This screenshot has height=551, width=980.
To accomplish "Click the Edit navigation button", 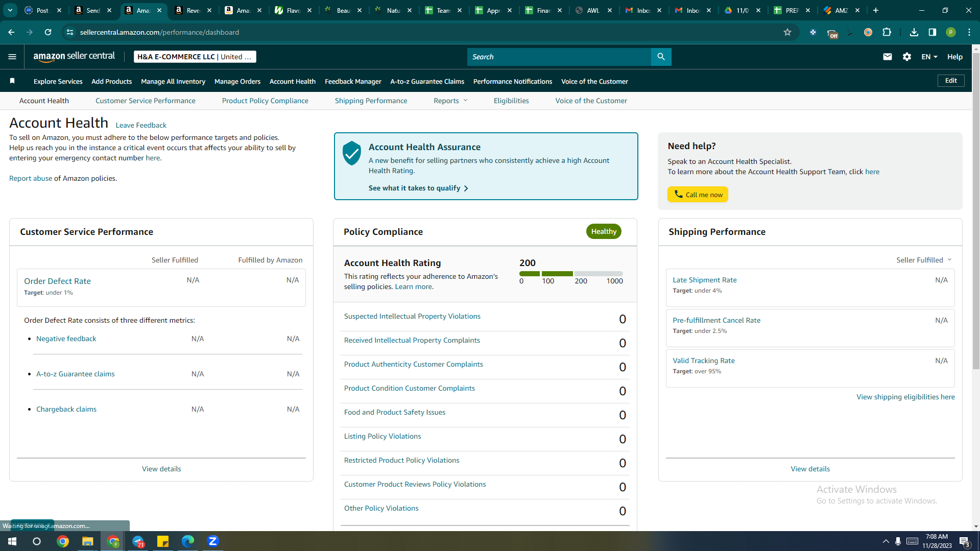I will (951, 81).
